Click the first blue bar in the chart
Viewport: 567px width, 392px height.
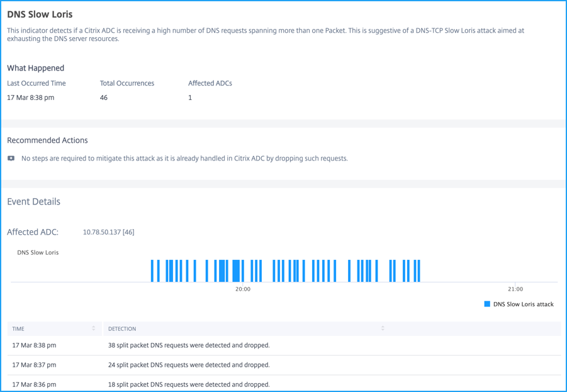tap(152, 271)
